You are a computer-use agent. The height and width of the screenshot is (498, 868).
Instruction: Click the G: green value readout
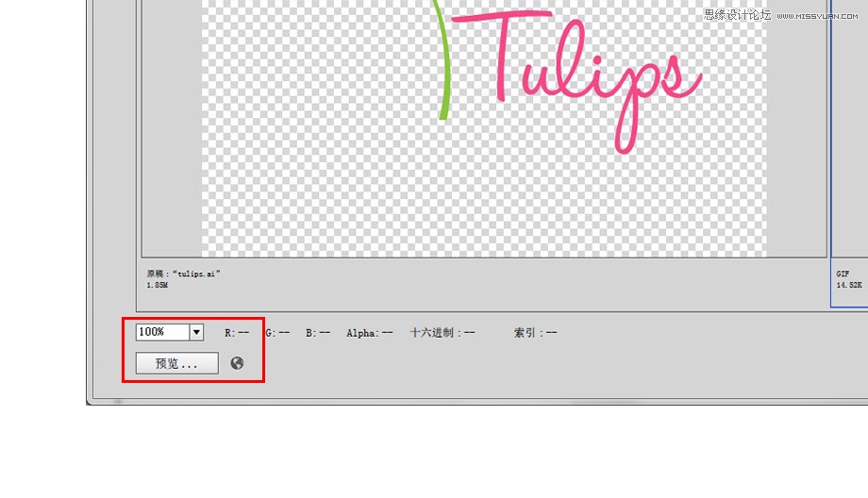277,333
